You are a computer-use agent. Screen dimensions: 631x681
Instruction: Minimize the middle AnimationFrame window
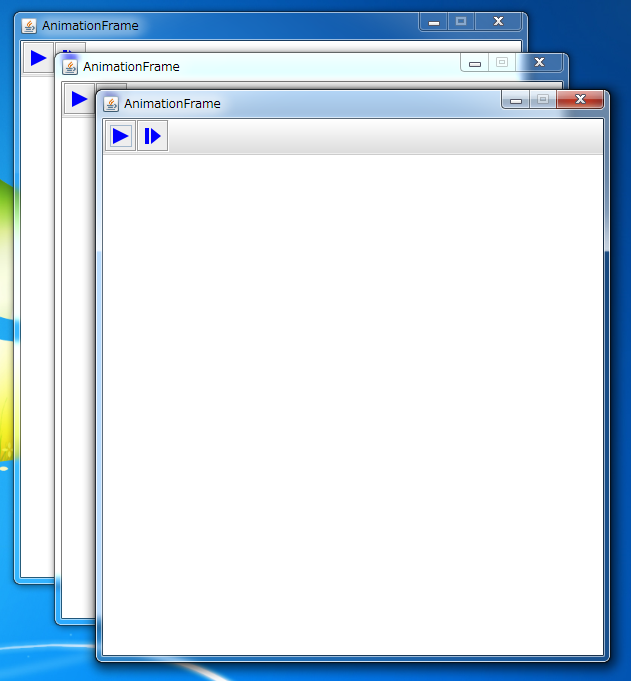pos(475,63)
